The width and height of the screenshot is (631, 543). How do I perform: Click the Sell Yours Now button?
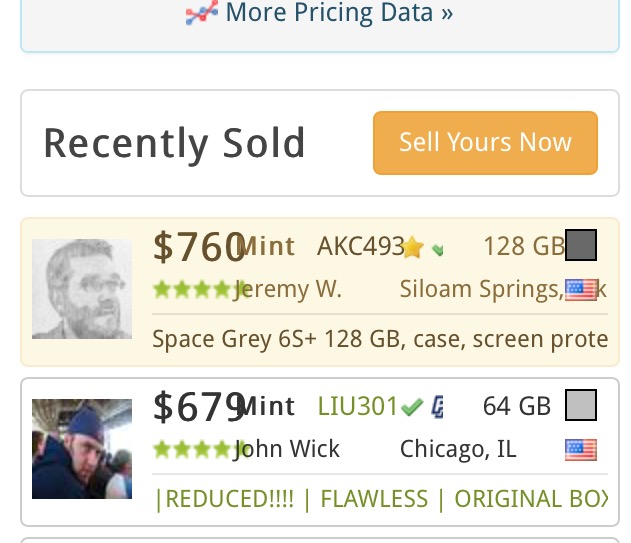(485, 143)
